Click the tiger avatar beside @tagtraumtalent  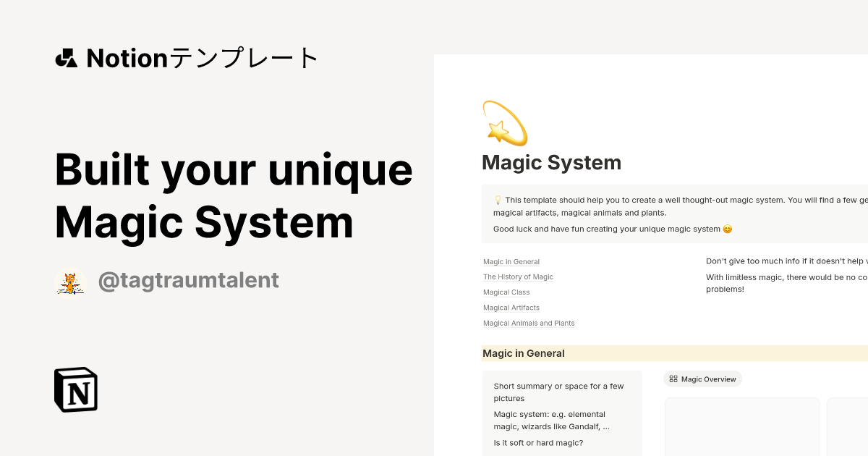click(x=70, y=281)
